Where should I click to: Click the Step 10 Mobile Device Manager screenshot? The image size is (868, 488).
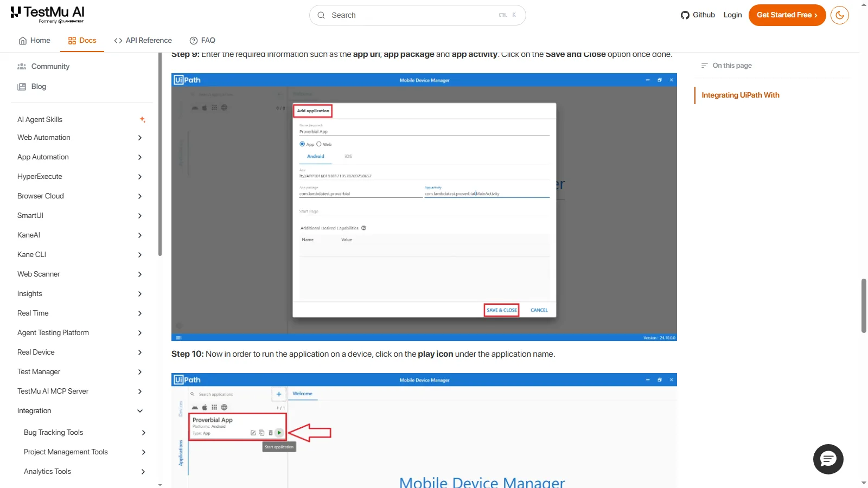424,431
